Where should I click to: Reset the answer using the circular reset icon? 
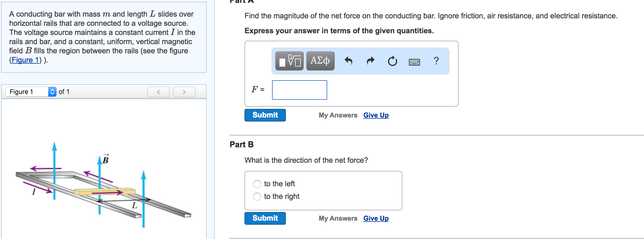392,61
